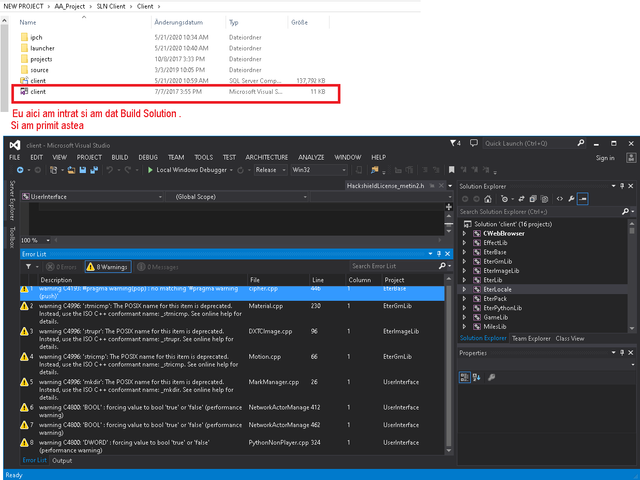Open the DEBUG menu
This screenshot has width=640, height=480.
[x=148, y=158]
